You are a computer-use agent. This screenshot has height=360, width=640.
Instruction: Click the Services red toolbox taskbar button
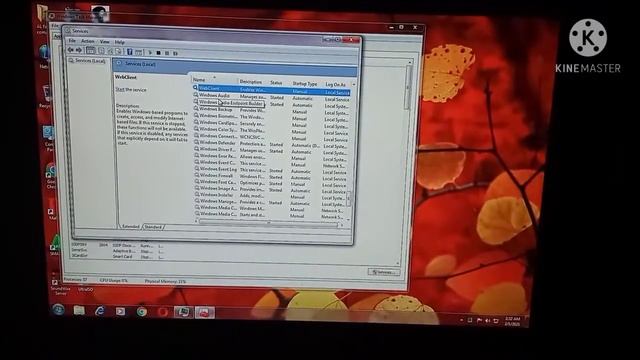click(204, 313)
